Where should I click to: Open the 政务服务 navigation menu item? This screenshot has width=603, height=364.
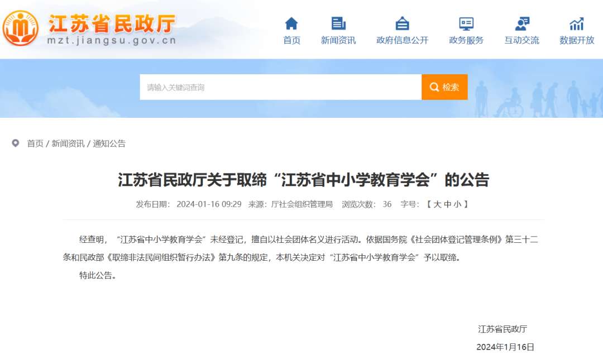click(x=466, y=40)
